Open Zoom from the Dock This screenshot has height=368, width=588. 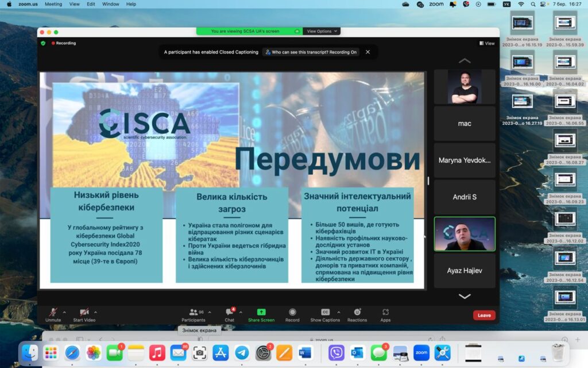click(421, 352)
